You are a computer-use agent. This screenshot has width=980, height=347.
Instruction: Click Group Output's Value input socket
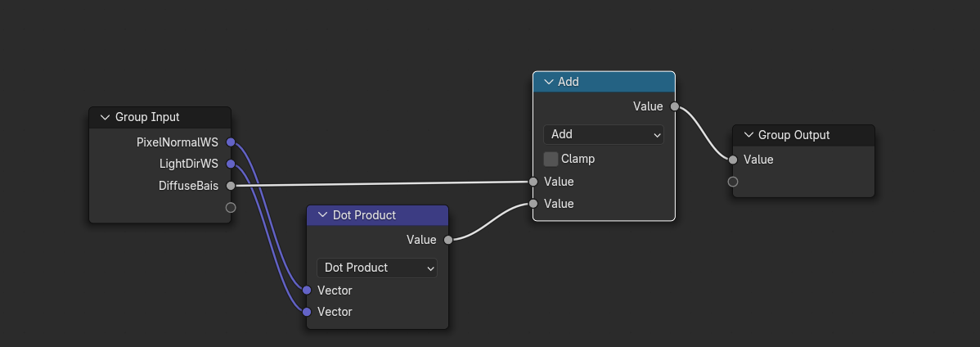(x=733, y=160)
